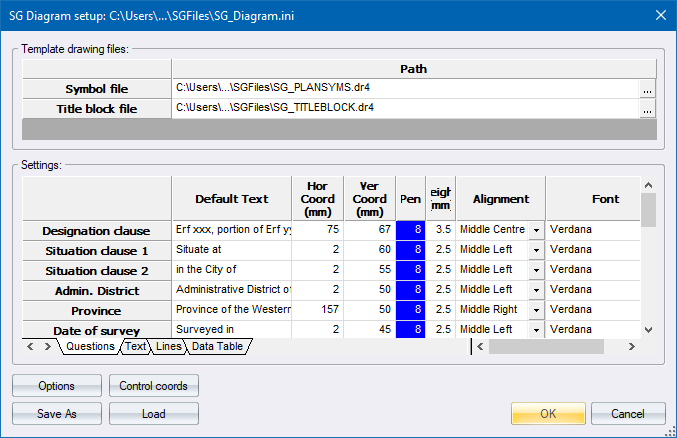Viewport: 677px width, 438px height.
Task: Click Default Text field for Situation clause 2
Action: [232, 270]
